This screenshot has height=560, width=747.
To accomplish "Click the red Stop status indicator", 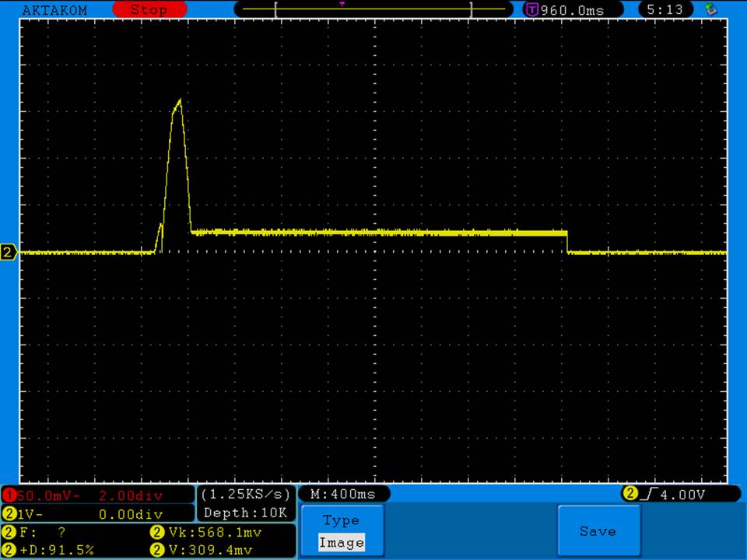I will (149, 9).
